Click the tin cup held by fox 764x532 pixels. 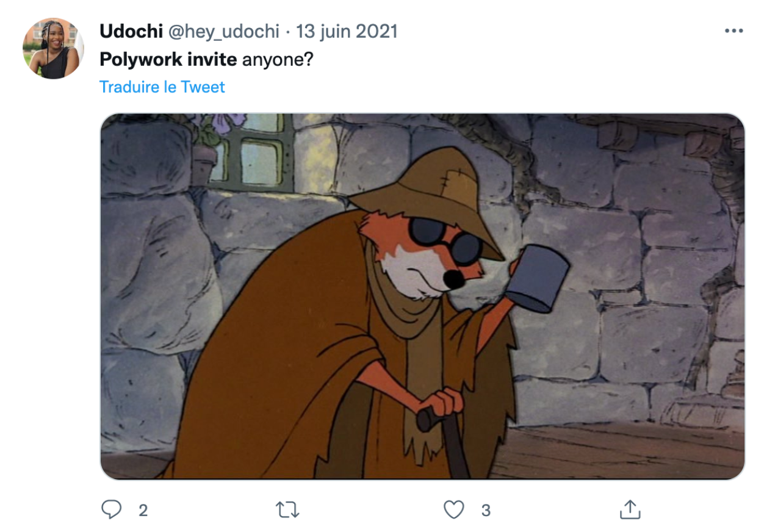[539, 278]
